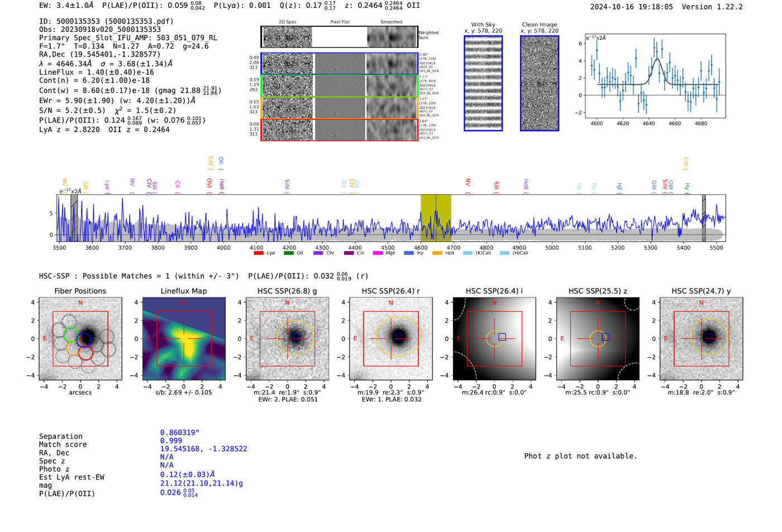Viewport: 782px width, 532px height.
Task: Click the timestamp 2024-10-16 19:18:05
Action: pyautogui.click(x=632, y=7)
